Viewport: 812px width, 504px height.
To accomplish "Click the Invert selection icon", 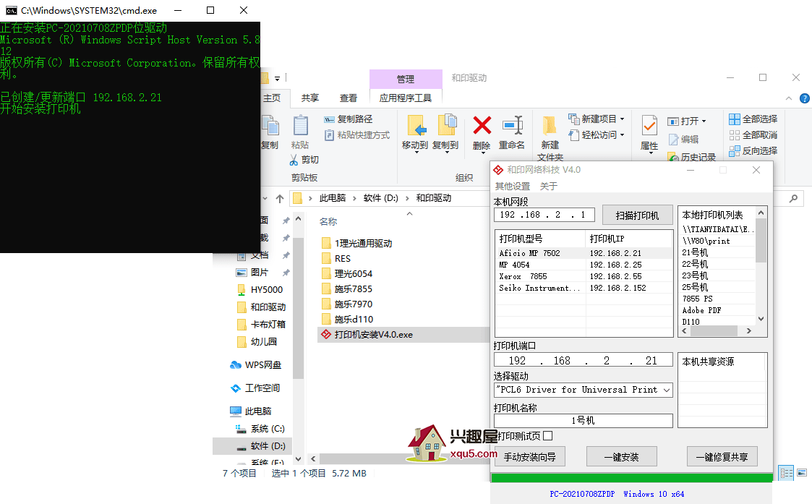I will coord(735,150).
